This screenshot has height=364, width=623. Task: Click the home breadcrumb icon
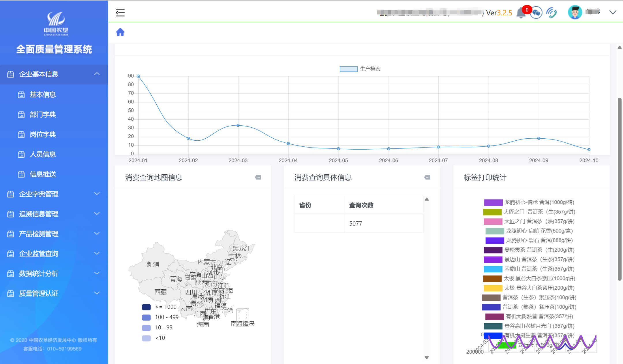point(120,32)
